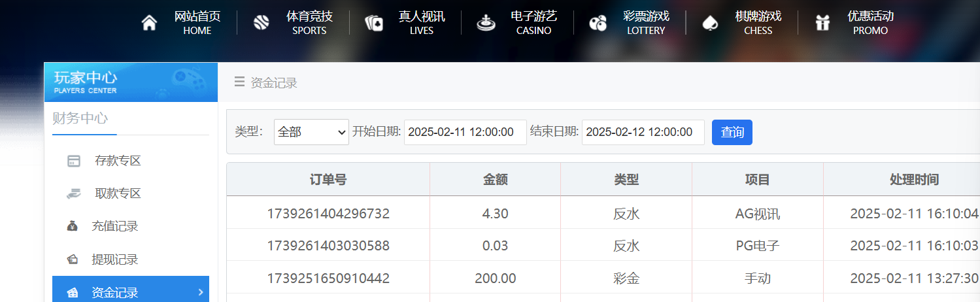The image size is (980, 302).
Task: Click the 类型 column header
Action: [x=626, y=179]
